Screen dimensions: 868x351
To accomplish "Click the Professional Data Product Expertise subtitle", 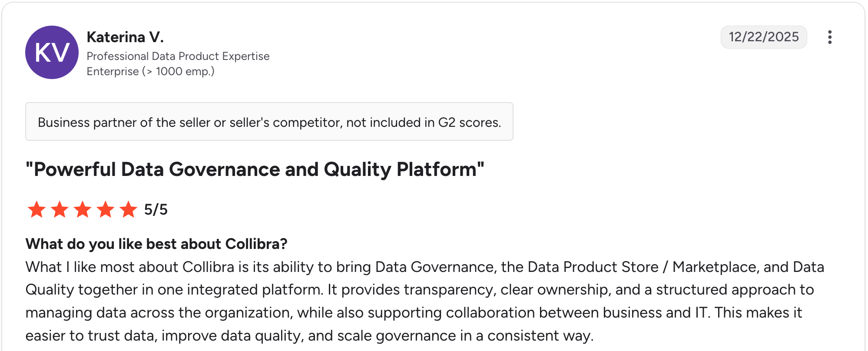I will click(178, 56).
